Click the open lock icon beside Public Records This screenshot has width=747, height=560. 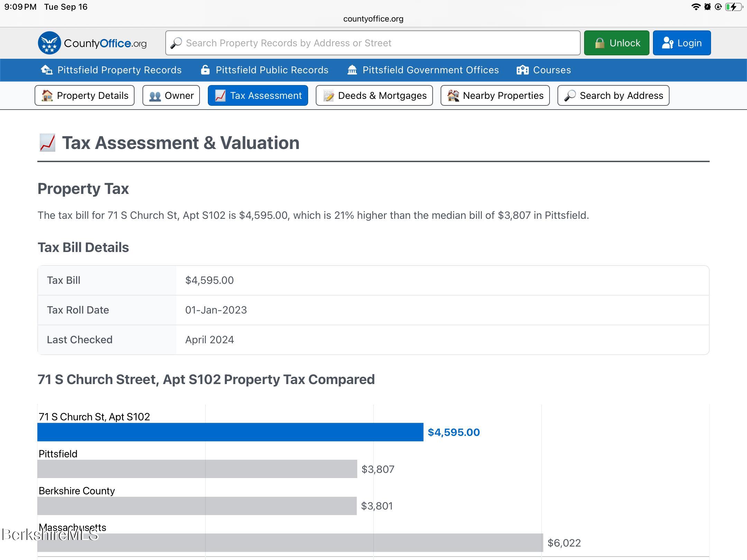click(x=205, y=70)
